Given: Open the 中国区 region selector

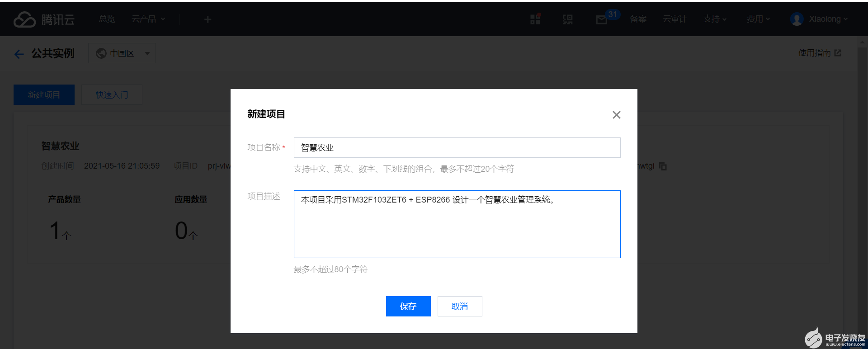Looking at the screenshot, I should [122, 53].
